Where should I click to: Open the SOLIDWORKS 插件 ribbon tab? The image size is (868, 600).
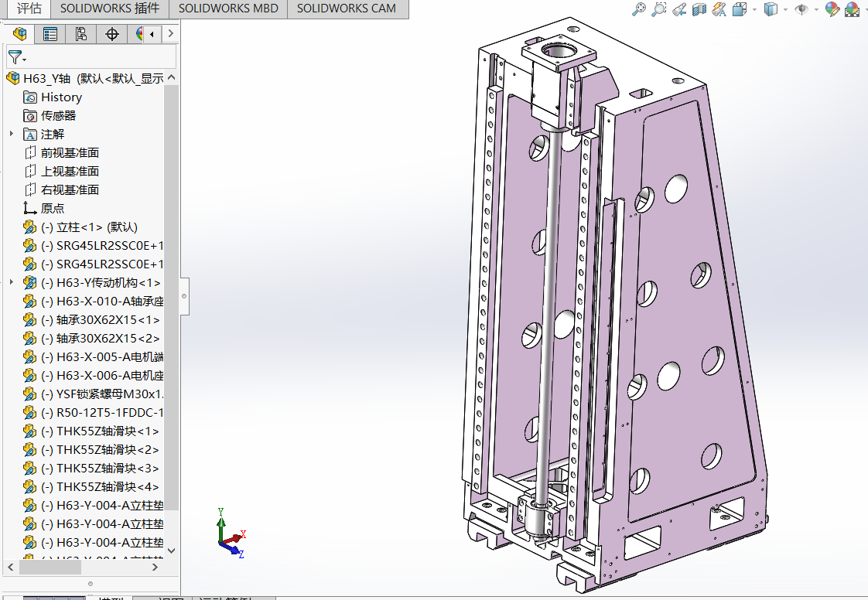tap(110, 9)
